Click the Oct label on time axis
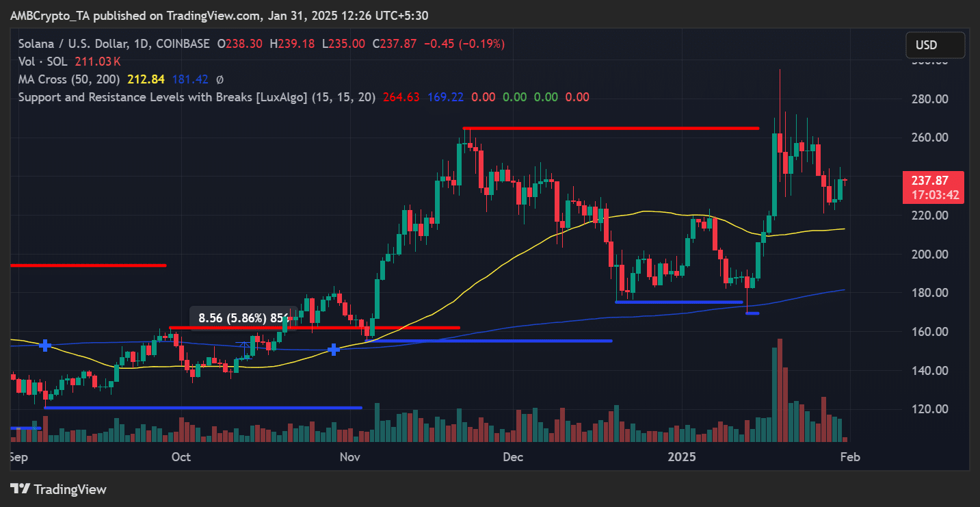The width and height of the screenshot is (980, 507). pos(181,457)
